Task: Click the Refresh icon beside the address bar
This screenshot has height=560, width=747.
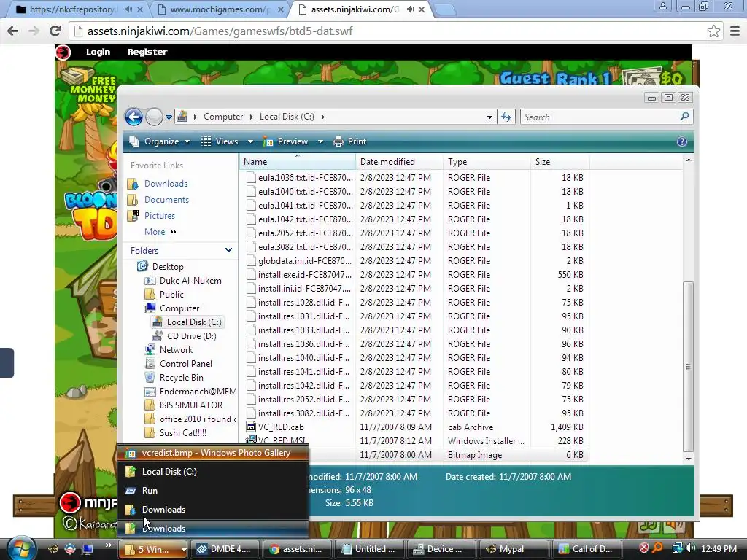Action: [x=506, y=117]
